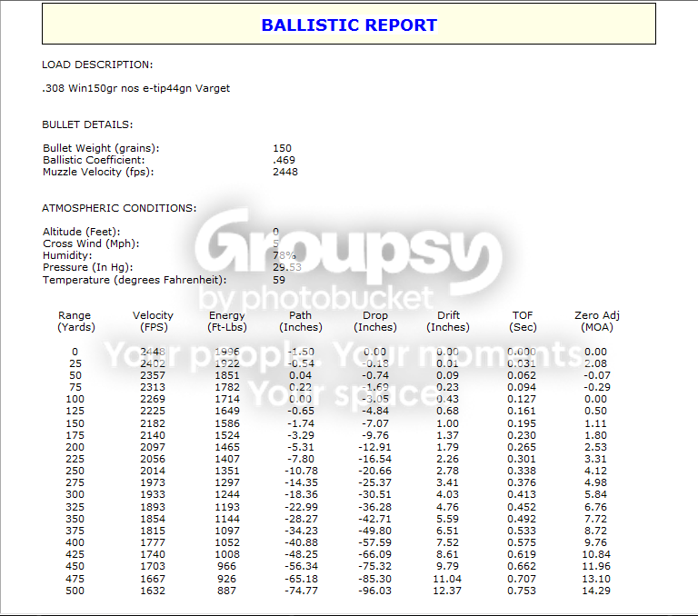
Task: Select energy value 1244
Action: pos(227,494)
